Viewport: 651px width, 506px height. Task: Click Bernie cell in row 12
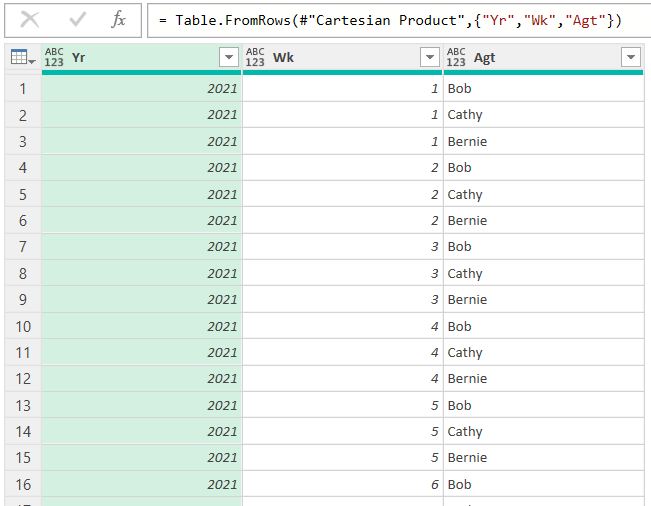pyautogui.click(x=543, y=379)
